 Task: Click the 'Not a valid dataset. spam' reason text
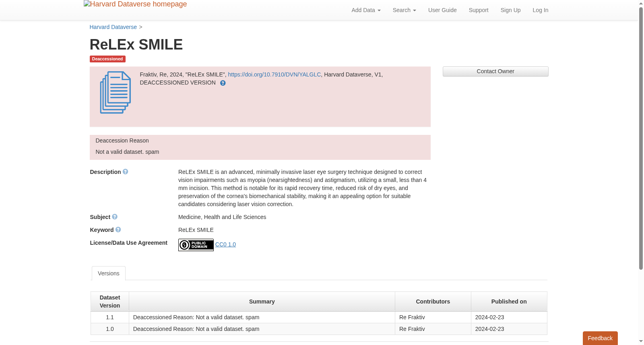tap(127, 152)
